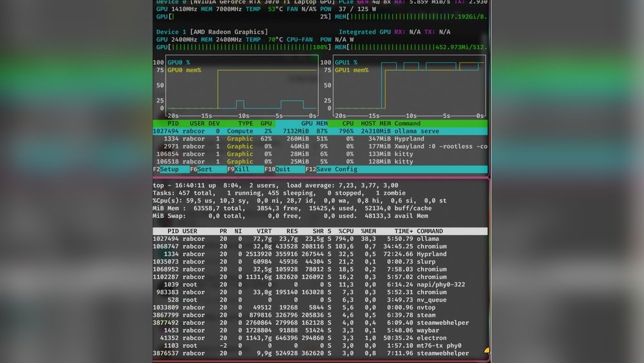Click the HOST MEM column header

coord(375,123)
